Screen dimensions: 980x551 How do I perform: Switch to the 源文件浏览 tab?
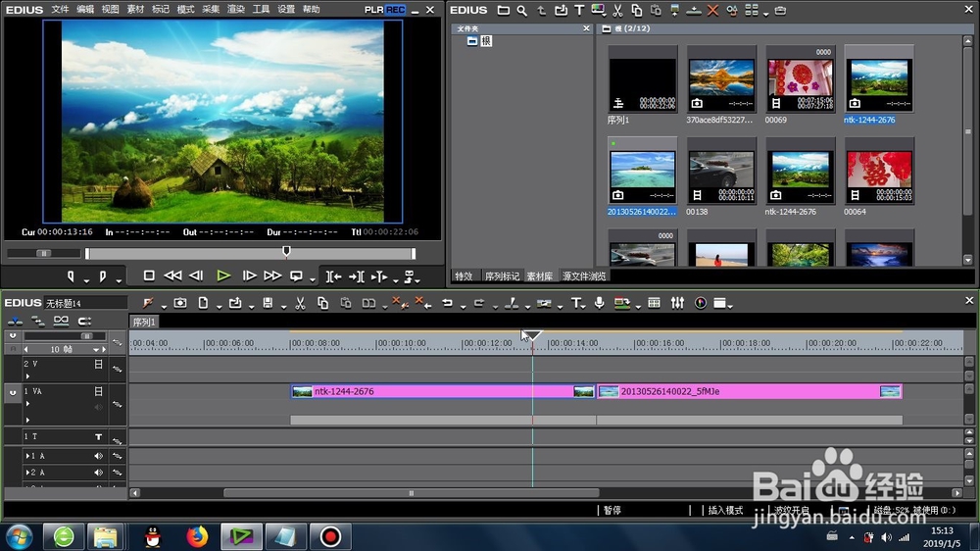point(584,275)
